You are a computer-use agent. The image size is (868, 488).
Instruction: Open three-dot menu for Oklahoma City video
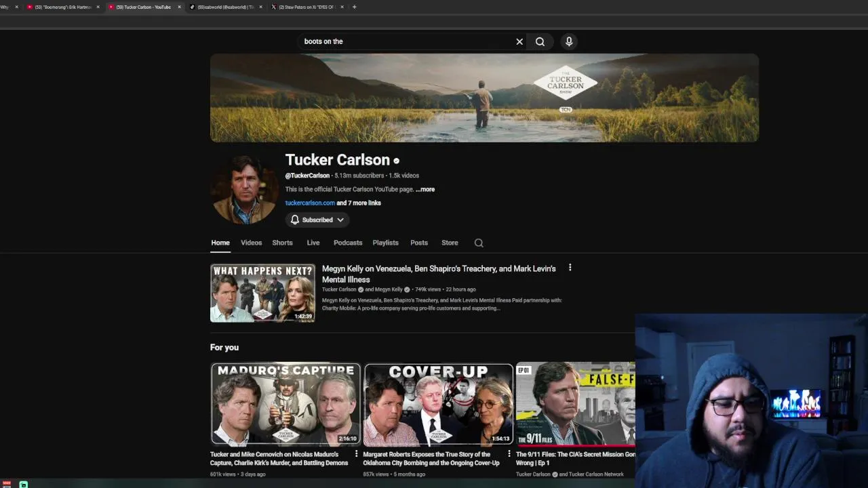pos(509,454)
